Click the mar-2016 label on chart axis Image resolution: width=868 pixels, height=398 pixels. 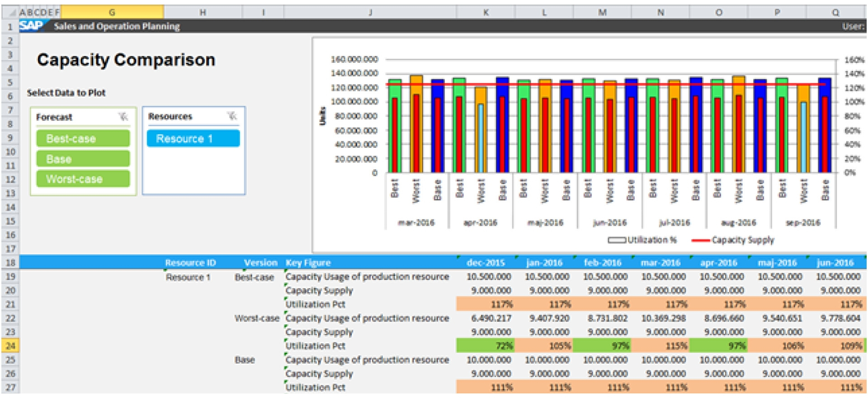click(x=416, y=223)
